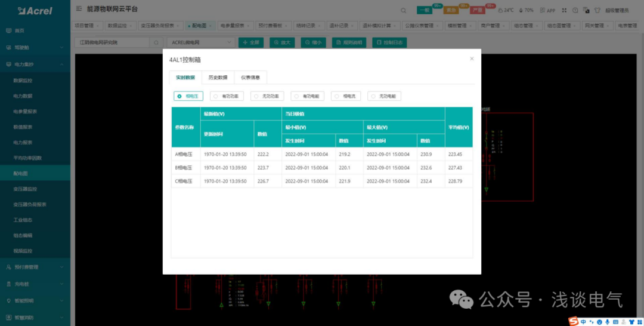Click the 规则说明 button
The height and width of the screenshot is (326, 644).
349,42
